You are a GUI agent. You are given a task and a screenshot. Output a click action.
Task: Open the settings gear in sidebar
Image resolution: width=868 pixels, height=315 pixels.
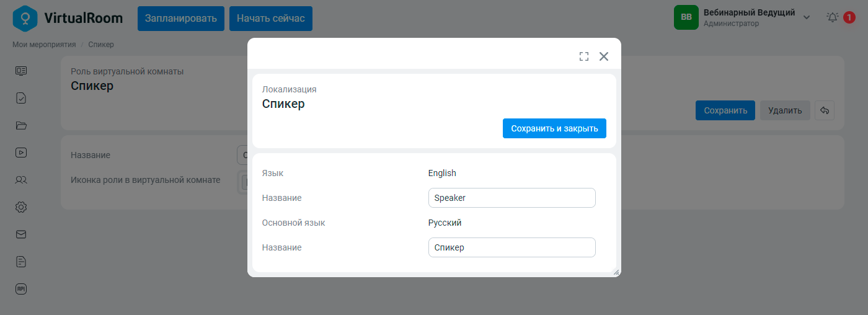[x=21, y=207]
